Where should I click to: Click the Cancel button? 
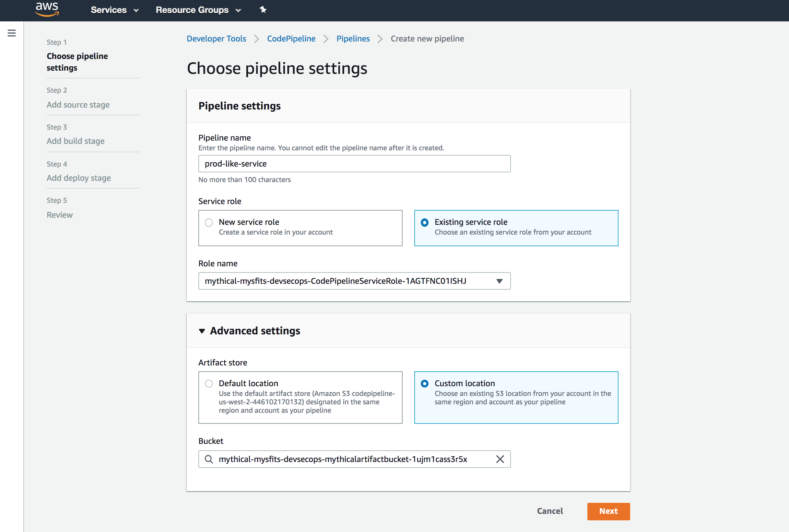(550, 511)
